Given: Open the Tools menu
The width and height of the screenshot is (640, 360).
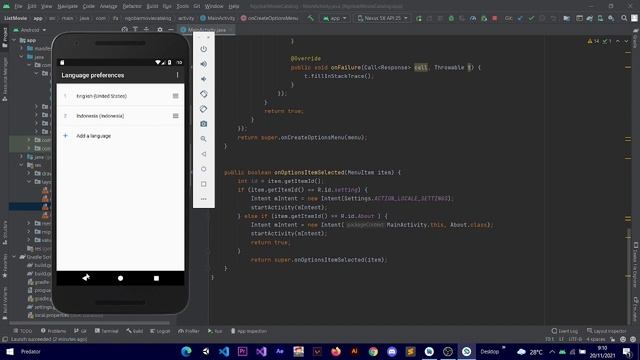Looking at the screenshot, I should (182, 6).
